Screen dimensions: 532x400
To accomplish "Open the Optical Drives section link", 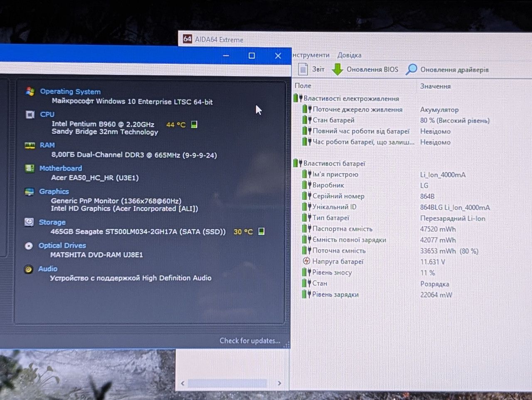I will [62, 245].
